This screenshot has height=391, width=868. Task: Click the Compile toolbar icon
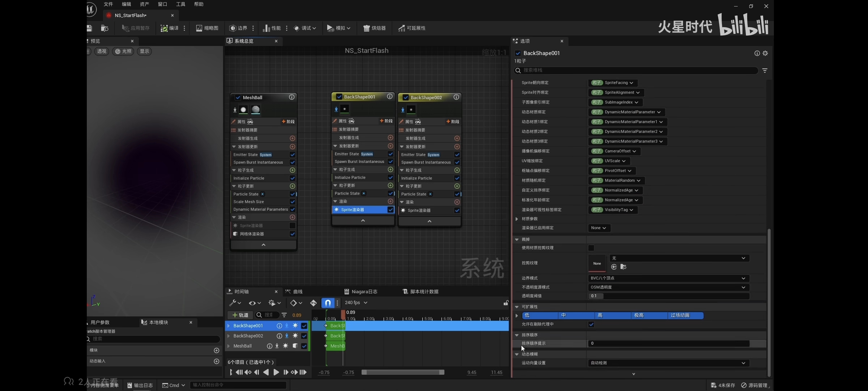point(165,28)
